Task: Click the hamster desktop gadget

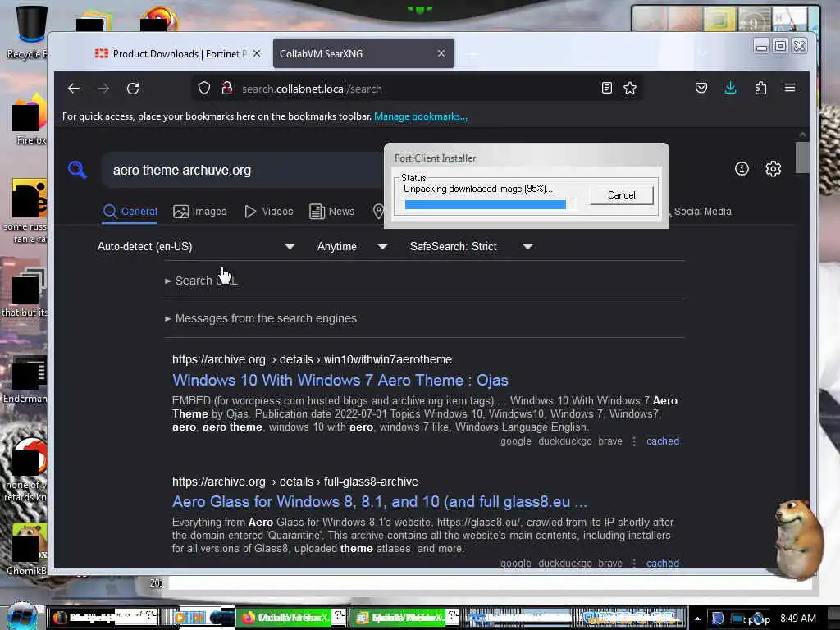Action: 799,540
